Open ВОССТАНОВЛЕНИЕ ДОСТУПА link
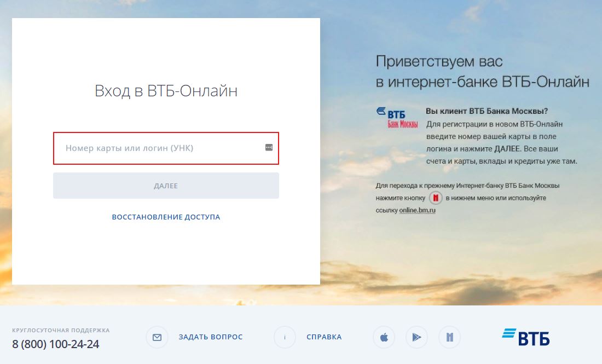Screen dimensions: 602x364 (x=166, y=217)
